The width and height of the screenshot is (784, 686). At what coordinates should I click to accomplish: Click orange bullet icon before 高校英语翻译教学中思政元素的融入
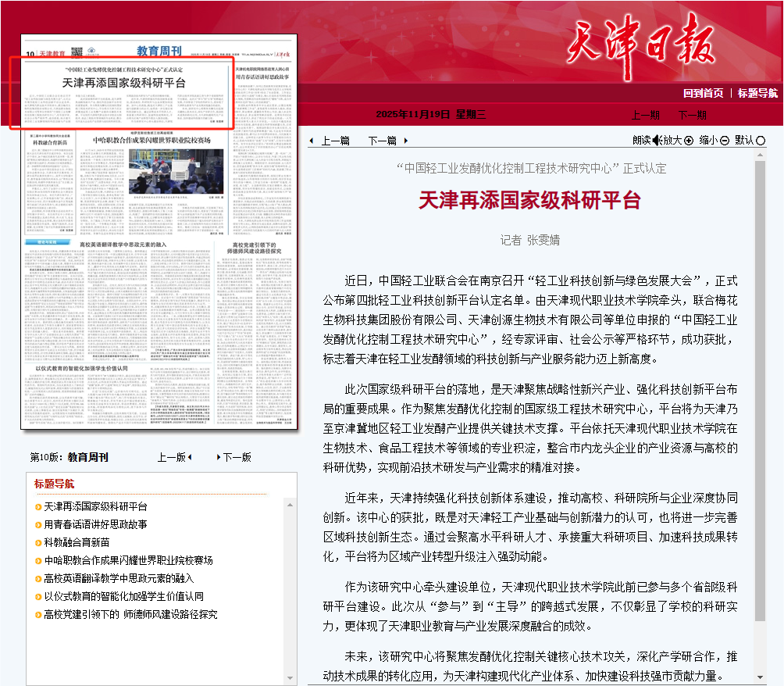point(38,579)
